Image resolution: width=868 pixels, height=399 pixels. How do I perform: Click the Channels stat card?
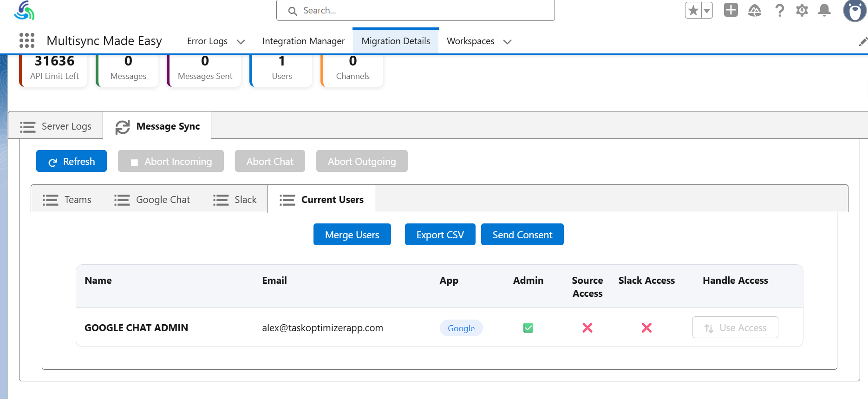coord(352,71)
